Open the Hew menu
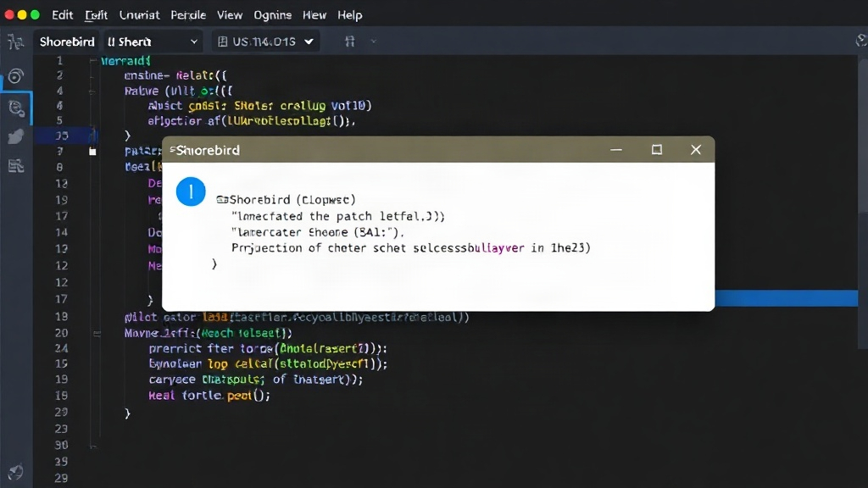 click(x=314, y=15)
